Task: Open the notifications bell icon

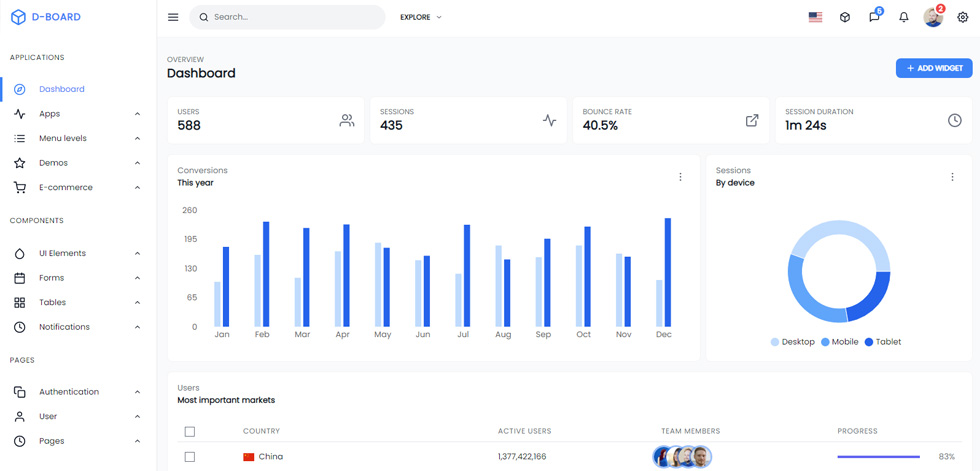Action: [x=904, y=17]
